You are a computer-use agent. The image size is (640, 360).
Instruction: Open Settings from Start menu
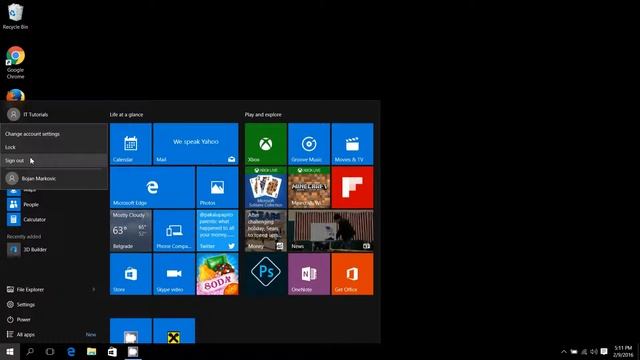coord(21,304)
